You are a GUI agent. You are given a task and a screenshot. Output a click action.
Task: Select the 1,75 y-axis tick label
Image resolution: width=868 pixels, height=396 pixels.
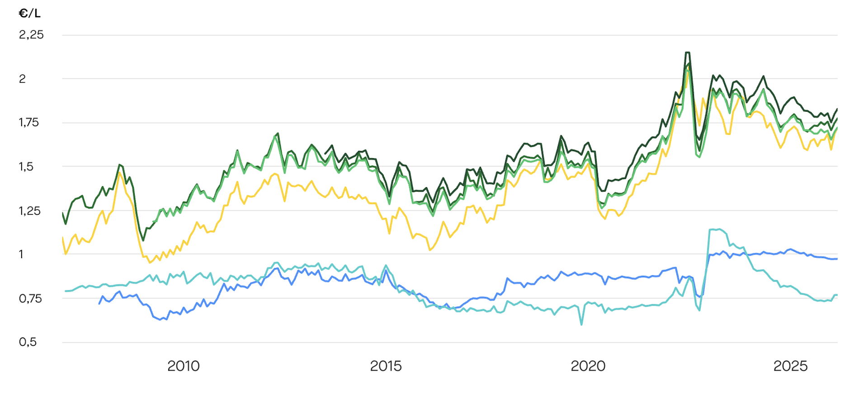pos(28,123)
